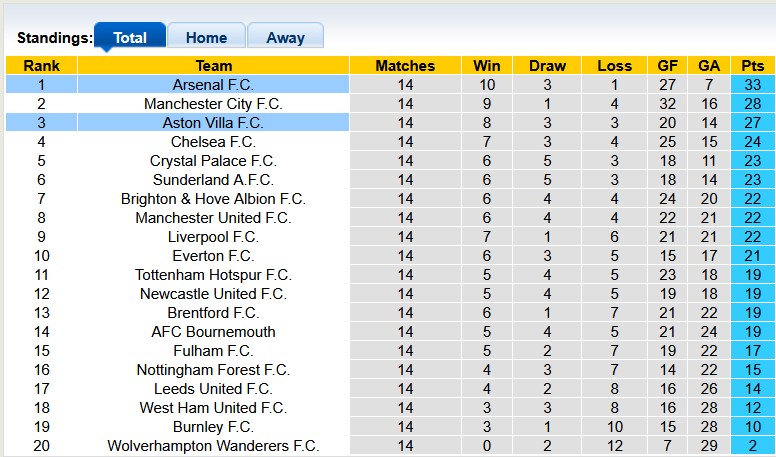776x457 pixels.
Task: Switch to the Total standings tab
Action: tap(130, 38)
